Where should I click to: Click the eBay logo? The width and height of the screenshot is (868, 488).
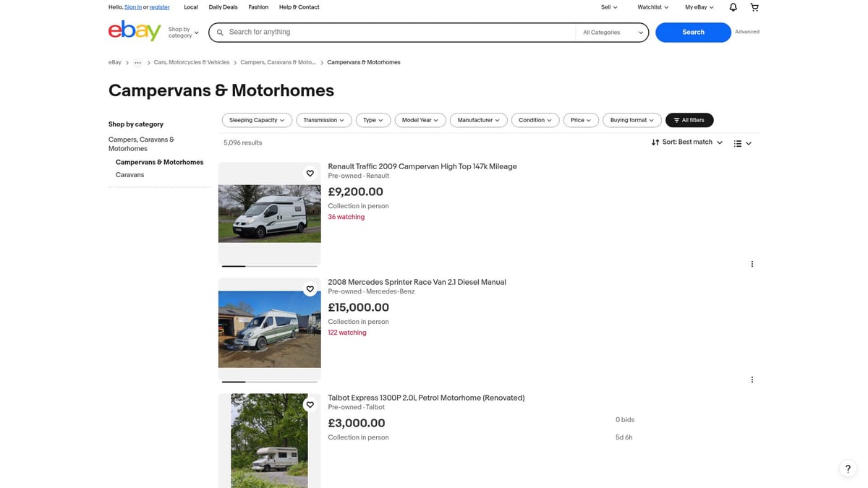pyautogui.click(x=135, y=31)
